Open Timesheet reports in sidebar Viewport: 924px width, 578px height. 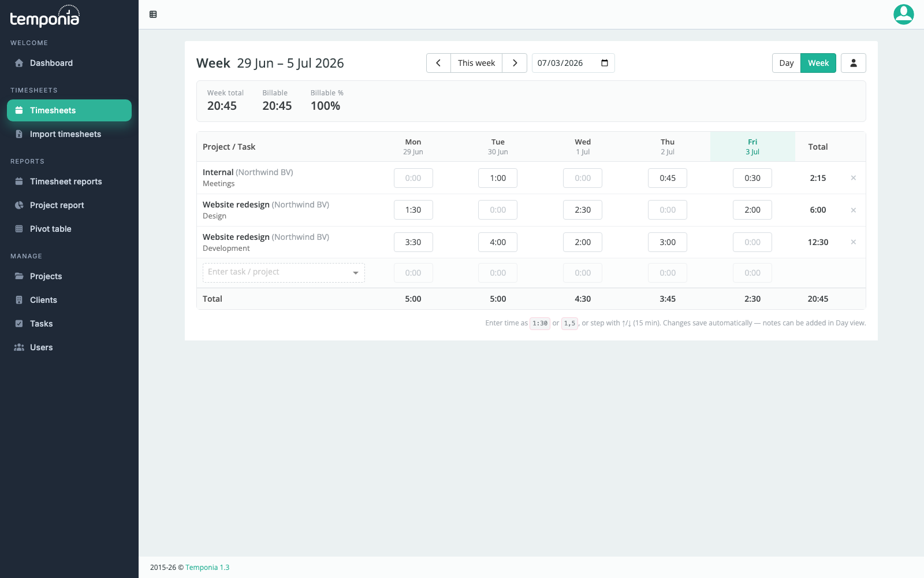coord(69,181)
